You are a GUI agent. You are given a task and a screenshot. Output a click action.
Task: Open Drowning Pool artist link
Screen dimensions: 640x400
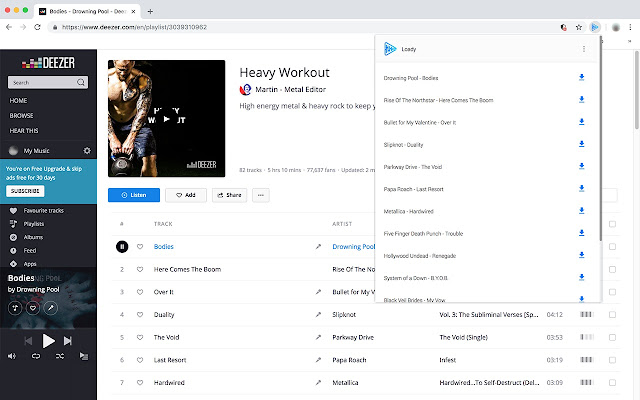click(353, 247)
